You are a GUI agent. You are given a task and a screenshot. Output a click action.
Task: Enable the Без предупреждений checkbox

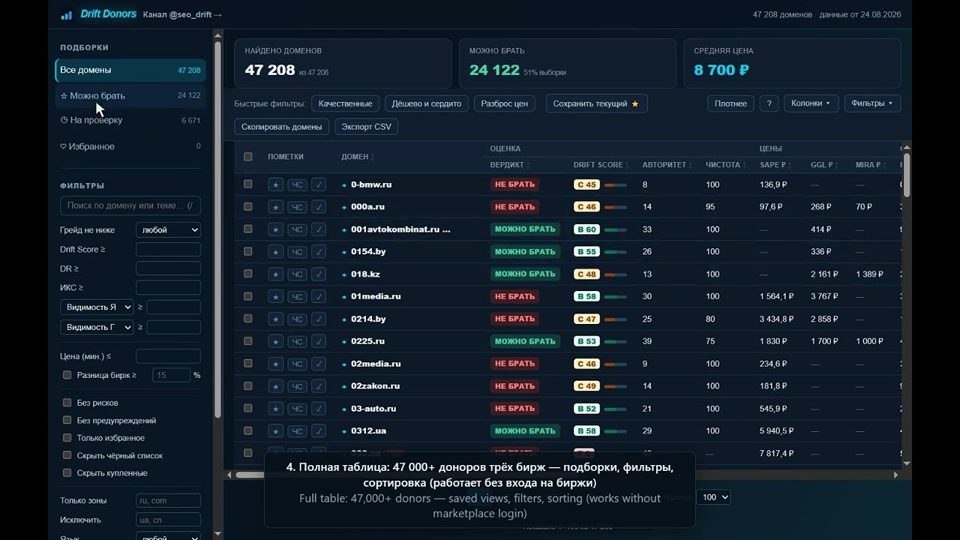pos(67,420)
